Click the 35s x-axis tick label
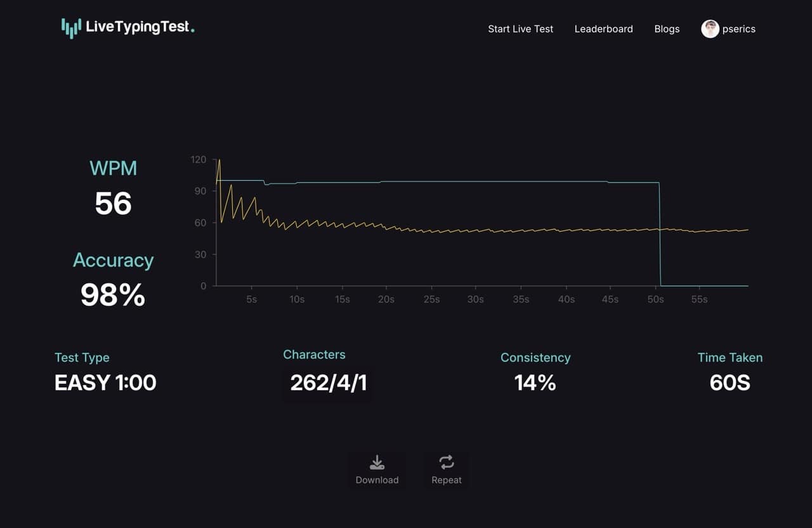The width and height of the screenshot is (812, 528). [521, 300]
